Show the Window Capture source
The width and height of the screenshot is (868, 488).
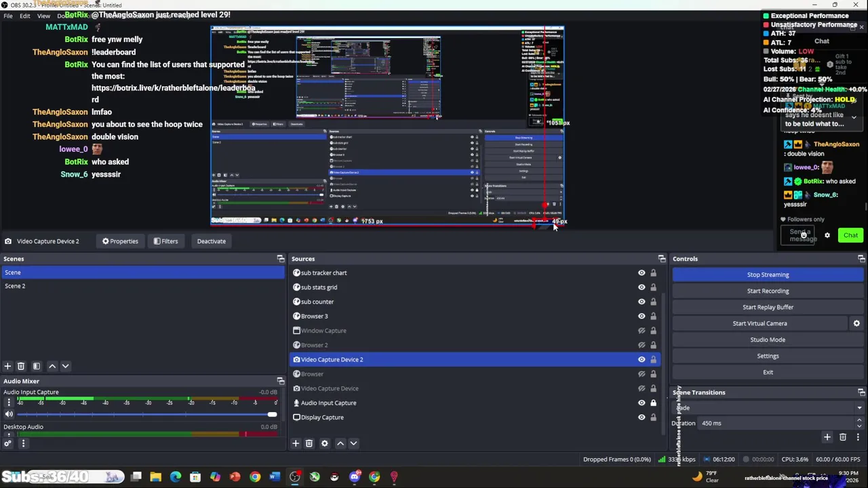[642, 331]
